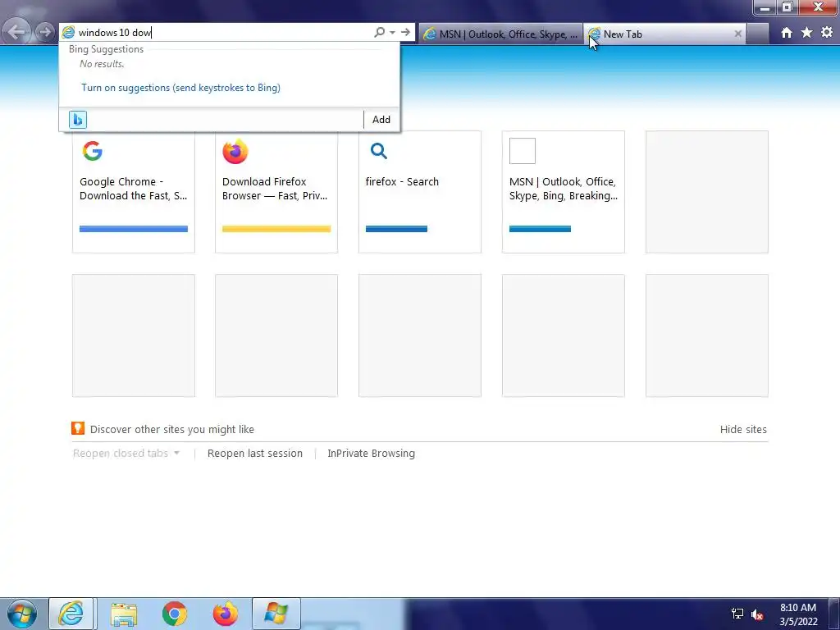Open the address bar autocomplete dropdown arrow
The height and width of the screenshot is (630, 840).
pyautogui.click(x=393, y=32)
